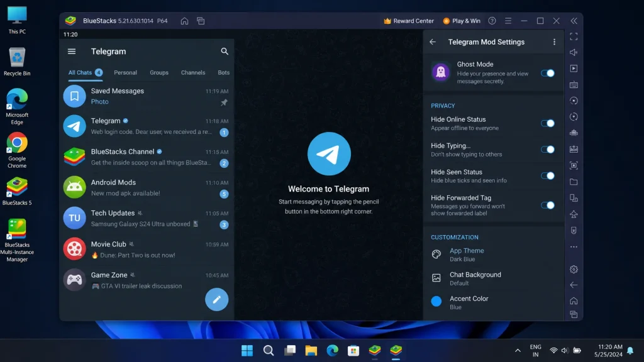Click Android home icon in sidebar

(574, 301)
